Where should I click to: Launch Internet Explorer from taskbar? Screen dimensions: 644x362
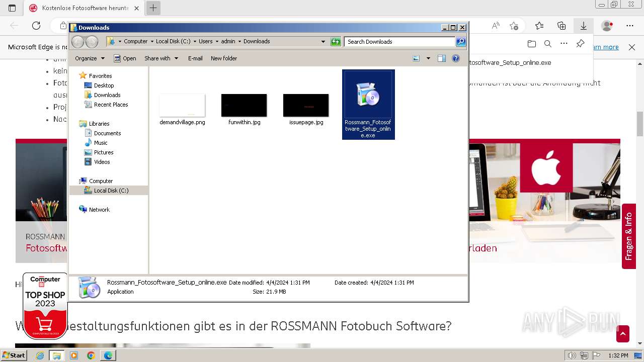(40, 355)
